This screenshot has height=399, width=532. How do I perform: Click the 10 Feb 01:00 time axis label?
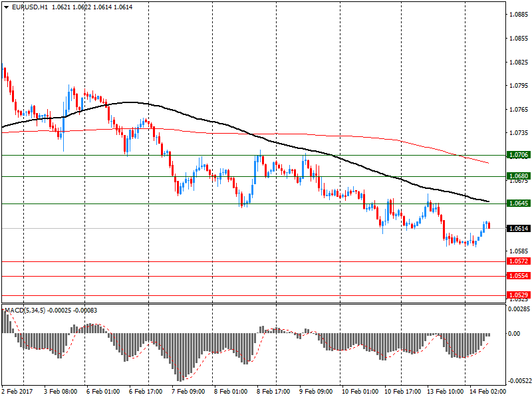click(x=360, y=391)
